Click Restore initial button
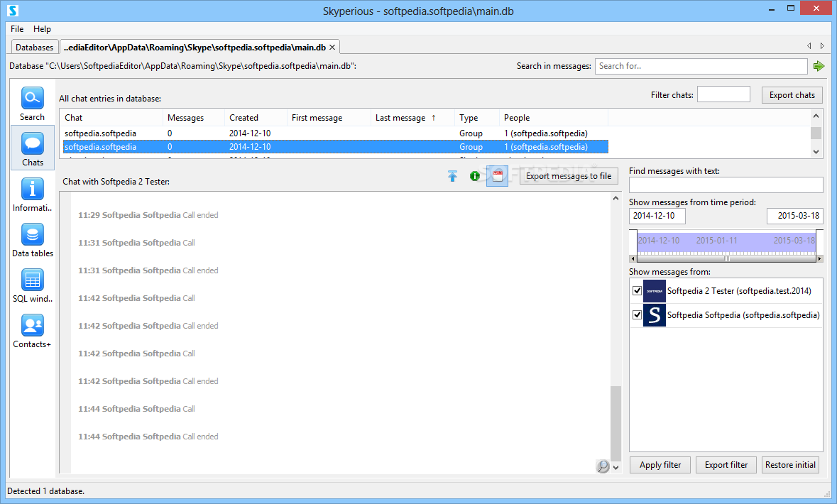This screenshot has height=504, width=837. click(791, 465)
